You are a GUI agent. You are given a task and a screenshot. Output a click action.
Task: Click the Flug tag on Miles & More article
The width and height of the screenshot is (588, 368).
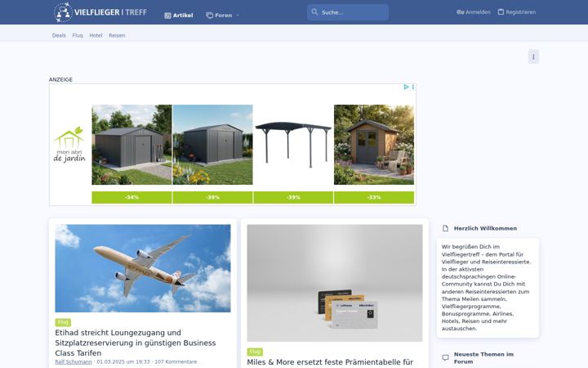[x=255, y=352]
